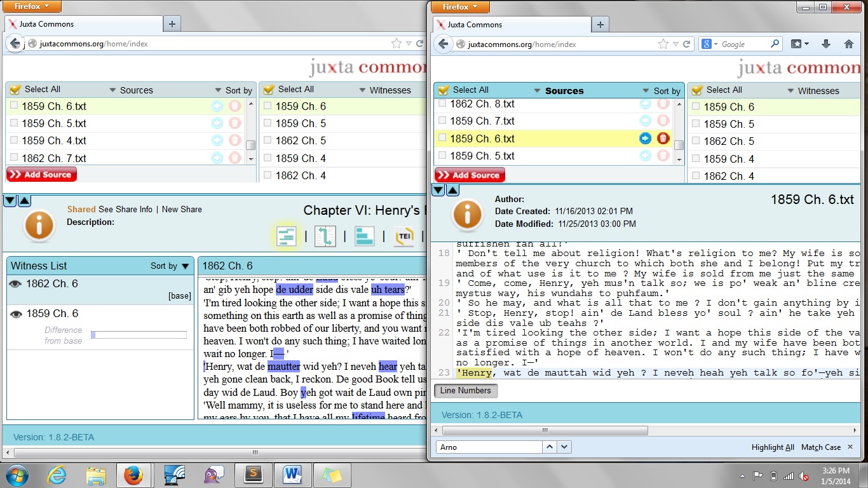This screenshot has height=488, width=868.
Task: Click blue arrow on highlighted 1859 Ch. 6.txt
Action: (x=645, y=139)
